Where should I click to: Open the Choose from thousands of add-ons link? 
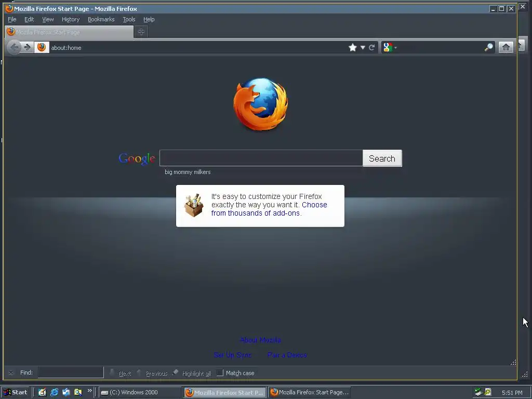[269, 209]
